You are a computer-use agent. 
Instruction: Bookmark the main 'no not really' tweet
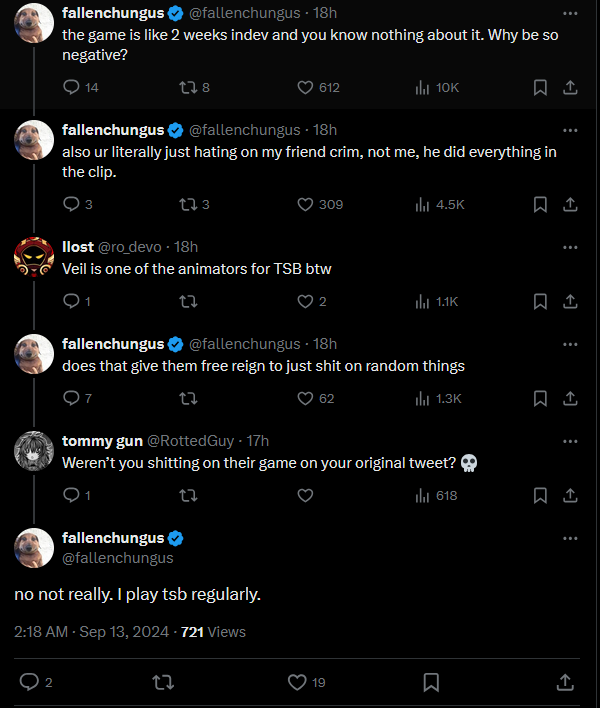(431, 682)
